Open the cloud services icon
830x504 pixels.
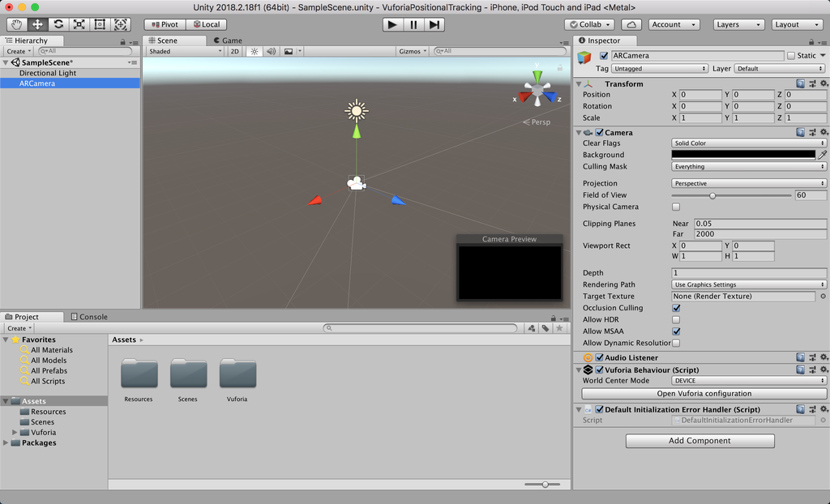[x=631, y=24]
